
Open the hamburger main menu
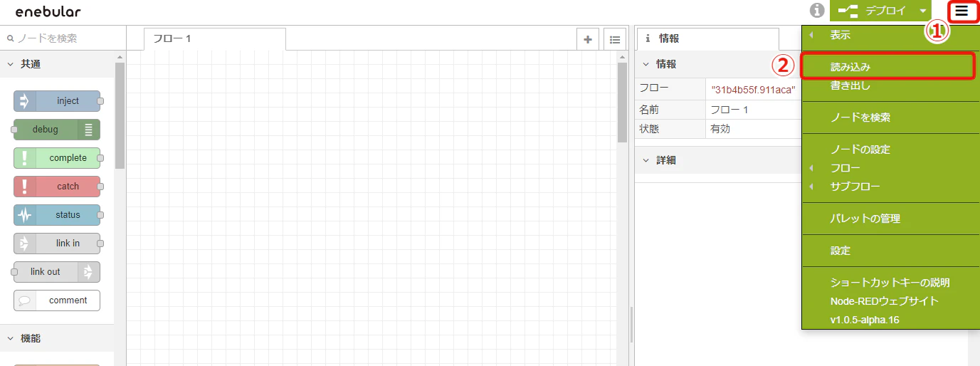(961, 11)
